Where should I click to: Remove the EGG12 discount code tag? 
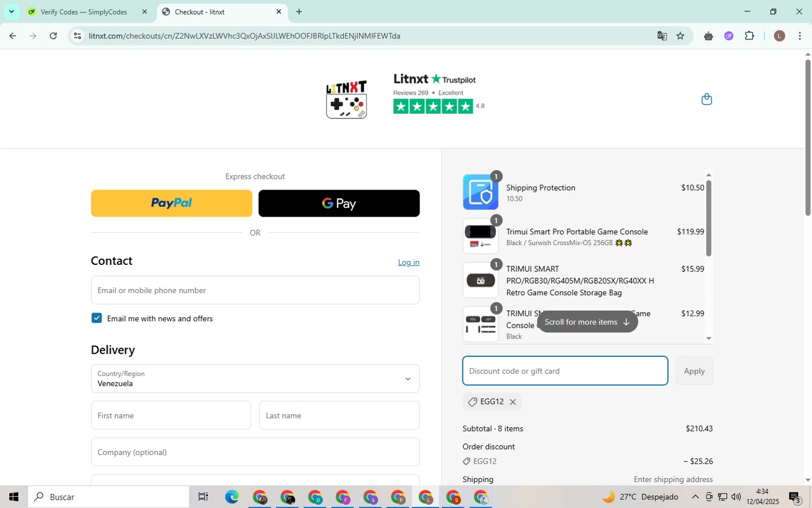coord(513,402)
